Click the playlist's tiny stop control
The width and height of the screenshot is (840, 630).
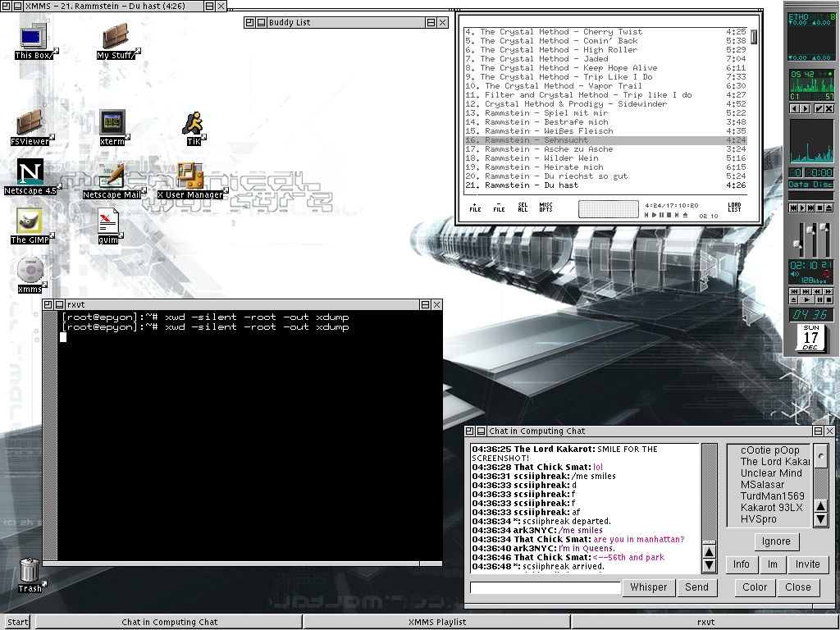(669, 215)
